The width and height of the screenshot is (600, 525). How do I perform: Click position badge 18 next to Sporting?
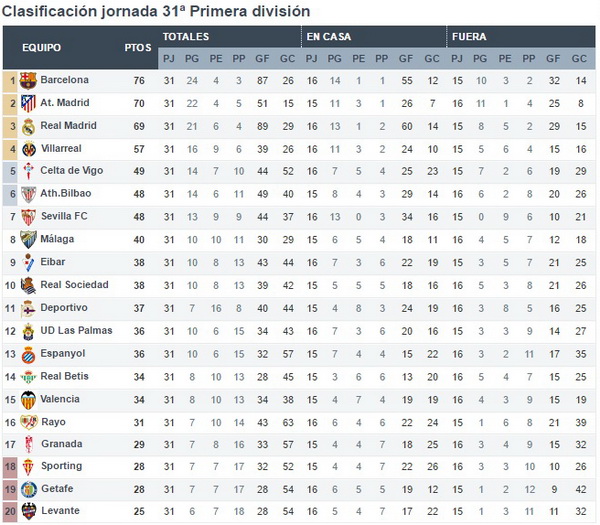[x=10, y=467]
